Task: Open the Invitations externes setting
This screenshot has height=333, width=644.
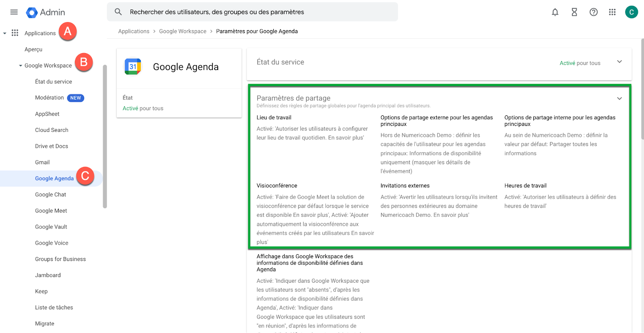Action: 405,185
